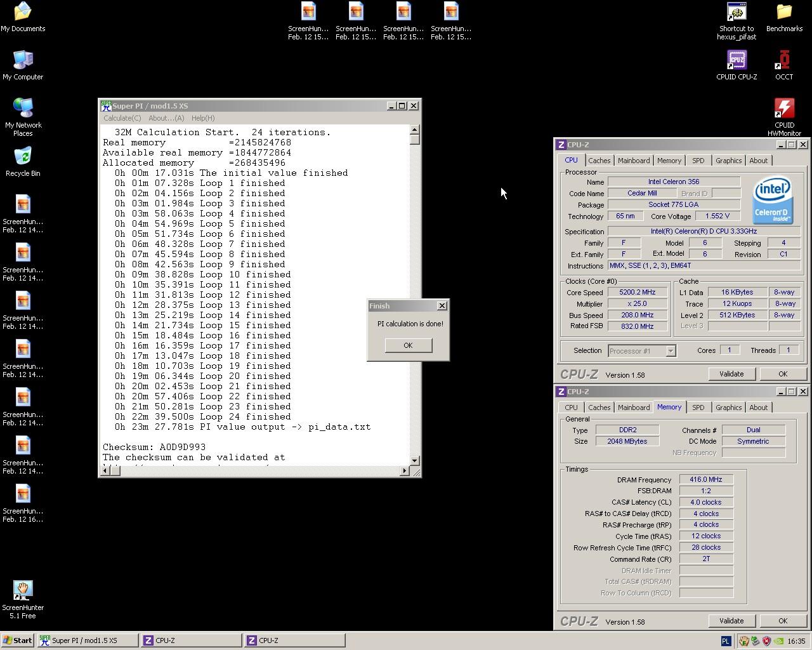
Task: Click the Bus Speed value 208.0 MHz
Action: click(x=637, y=315)
